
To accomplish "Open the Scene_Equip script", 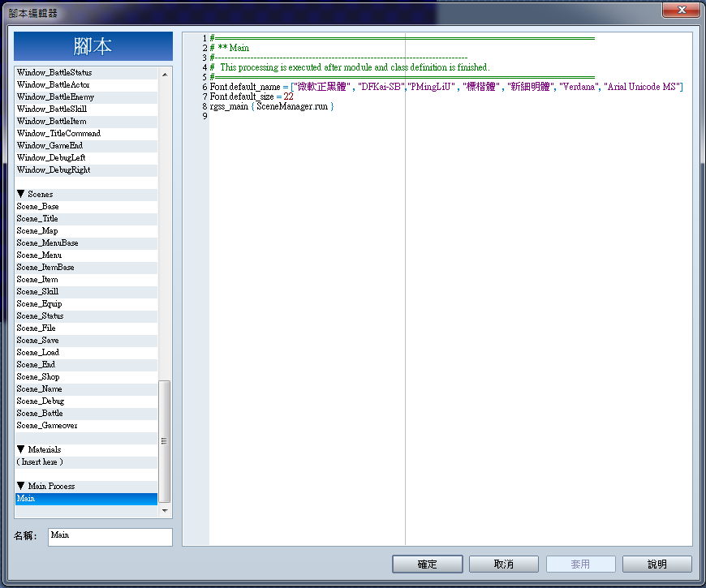I will click(87, 303).
